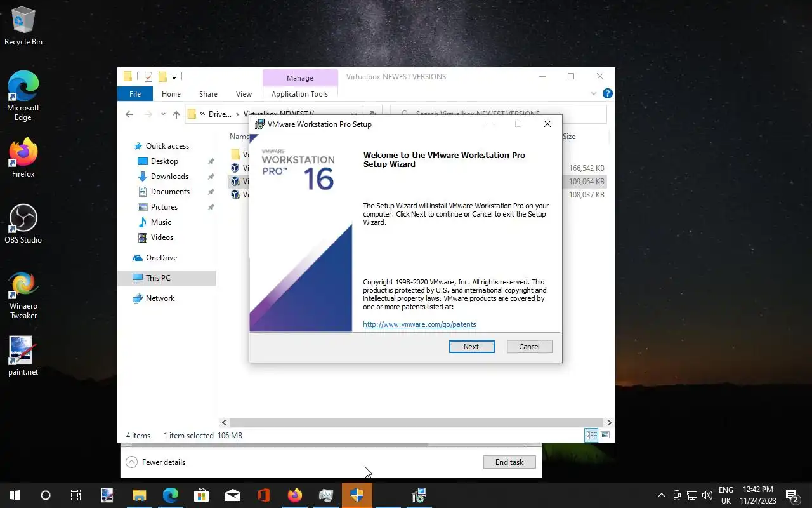Image resolution: width=812 pixels, height=508 pixels.
Task: Switch Explorer to Large icons view
Action: tap(605, 435)
